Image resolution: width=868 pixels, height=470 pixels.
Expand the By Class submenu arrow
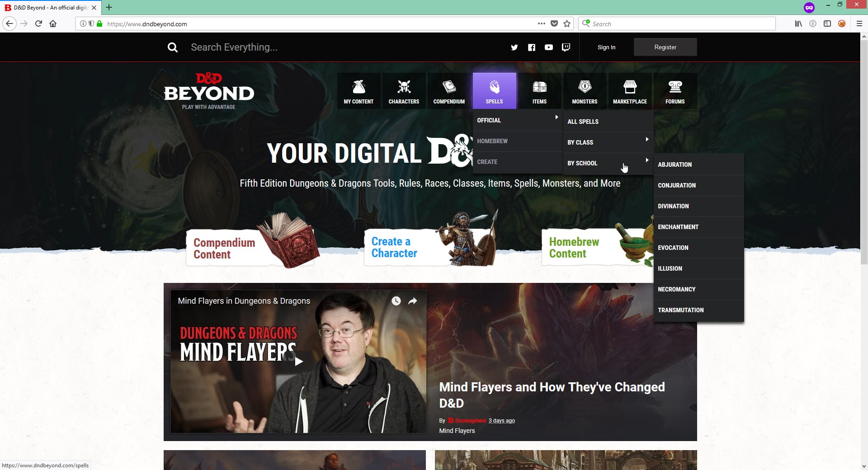point(647,139)
